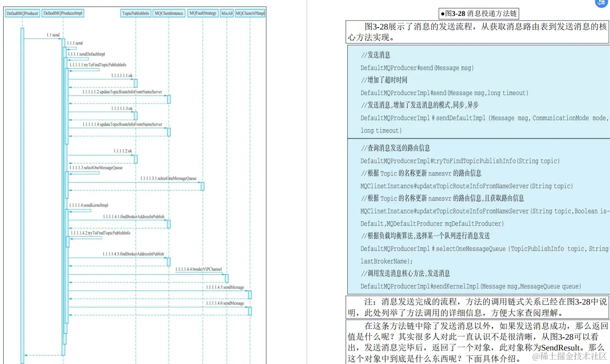Click 'DefaultMQProducerImpl#sendKernelImpl' code line

[470, 286]
